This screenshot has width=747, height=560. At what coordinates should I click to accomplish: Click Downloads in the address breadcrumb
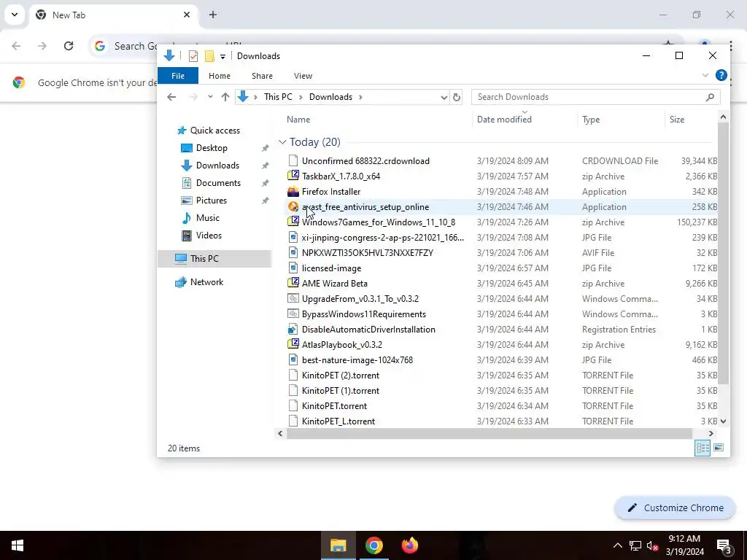point(330,97)
